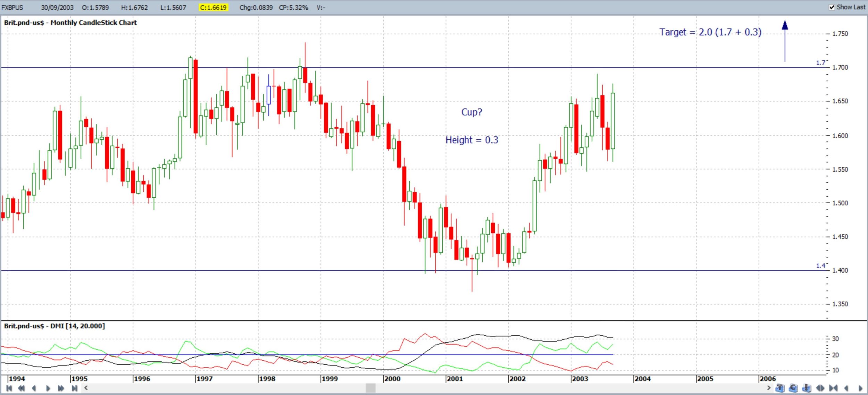
Task: Click the horizontal scrollbar thumb
Action: [370, 388]
